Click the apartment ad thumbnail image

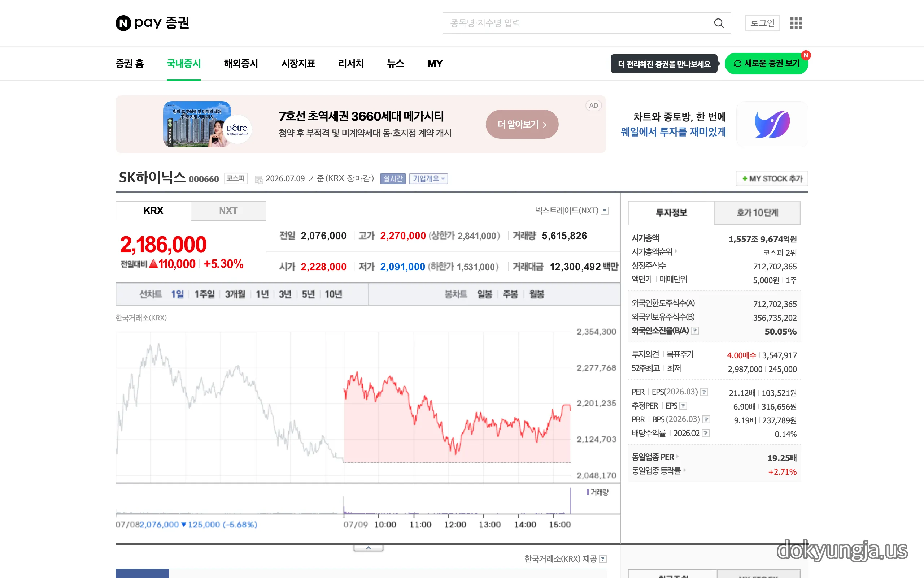coord(197,124)
